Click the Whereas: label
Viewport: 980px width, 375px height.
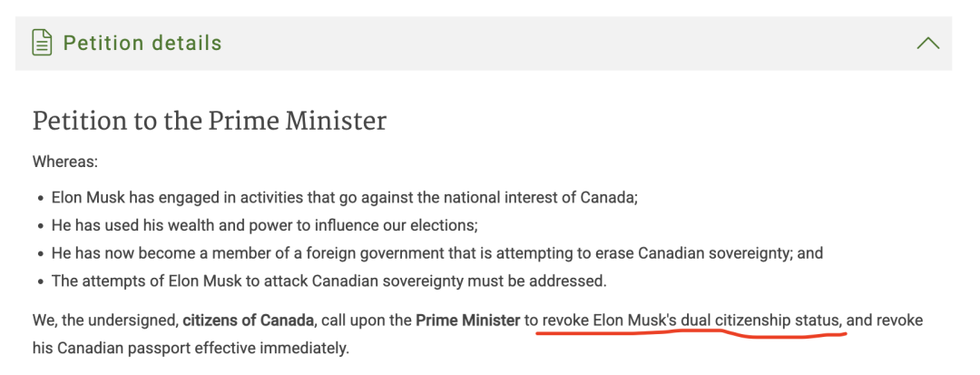pos(65,162)
